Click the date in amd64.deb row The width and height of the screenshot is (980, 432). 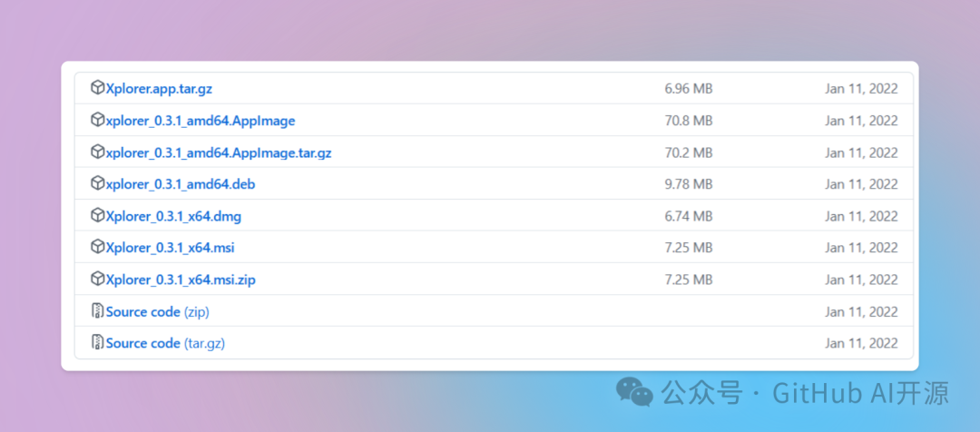[x=861, y=184]
